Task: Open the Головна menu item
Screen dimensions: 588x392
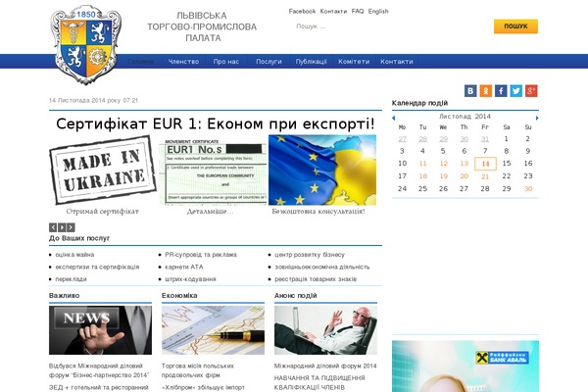Action: pos(140,62)
